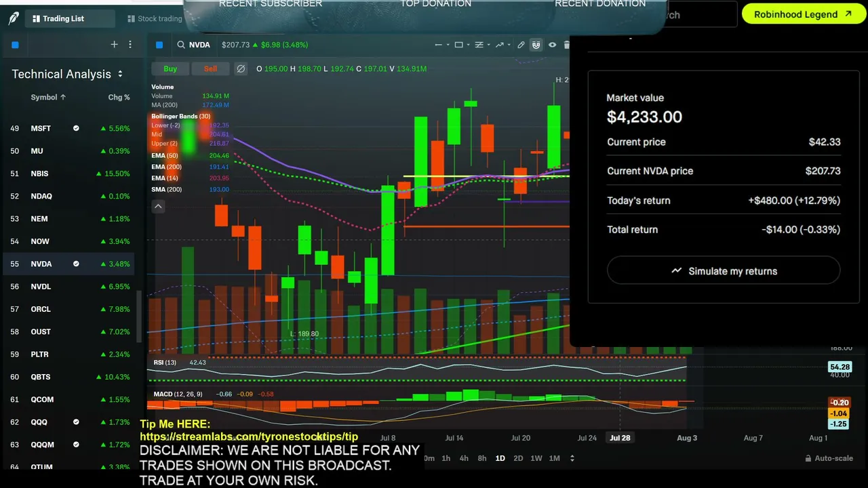
Task: Toggle the check mark next to MSFT
Action: tap(76, 128)
